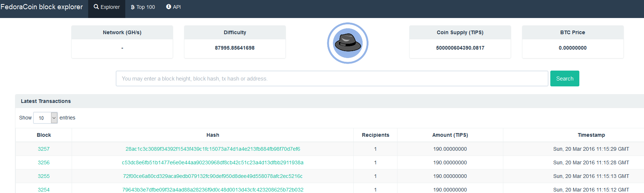Open the API page
644x193 pixels.
click(173, 7)
